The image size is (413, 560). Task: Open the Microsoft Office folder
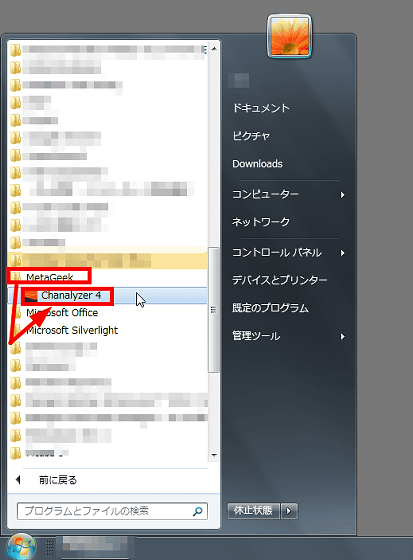tap(62, 313)
